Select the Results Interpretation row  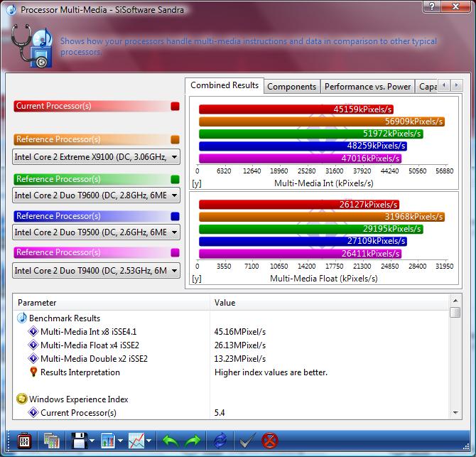coord(231,372)
